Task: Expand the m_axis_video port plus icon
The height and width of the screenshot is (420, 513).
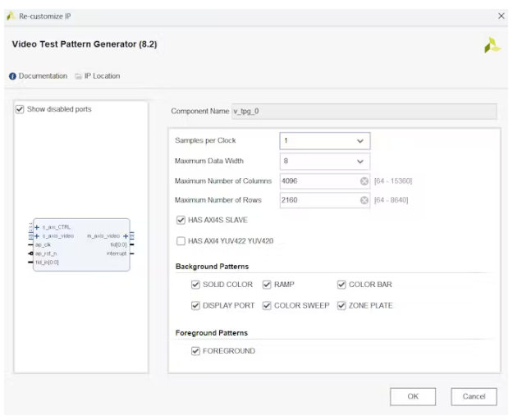Action: pos(125,236)
